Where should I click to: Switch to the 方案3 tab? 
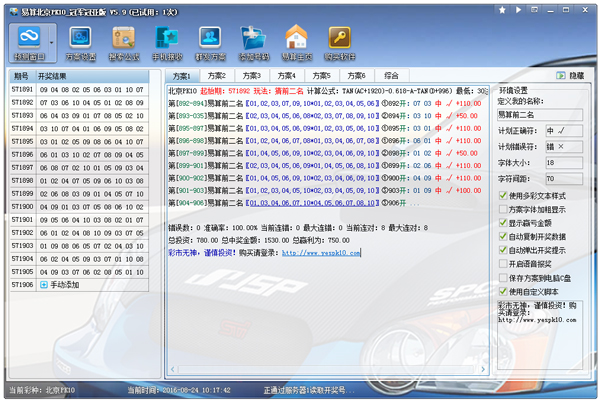coord(251,76)
